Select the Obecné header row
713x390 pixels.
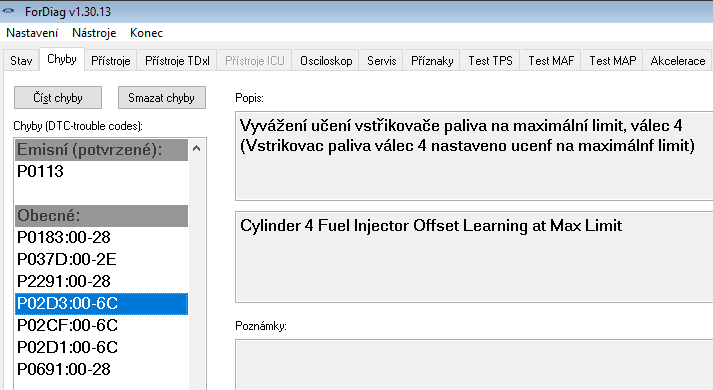[101, 215]
